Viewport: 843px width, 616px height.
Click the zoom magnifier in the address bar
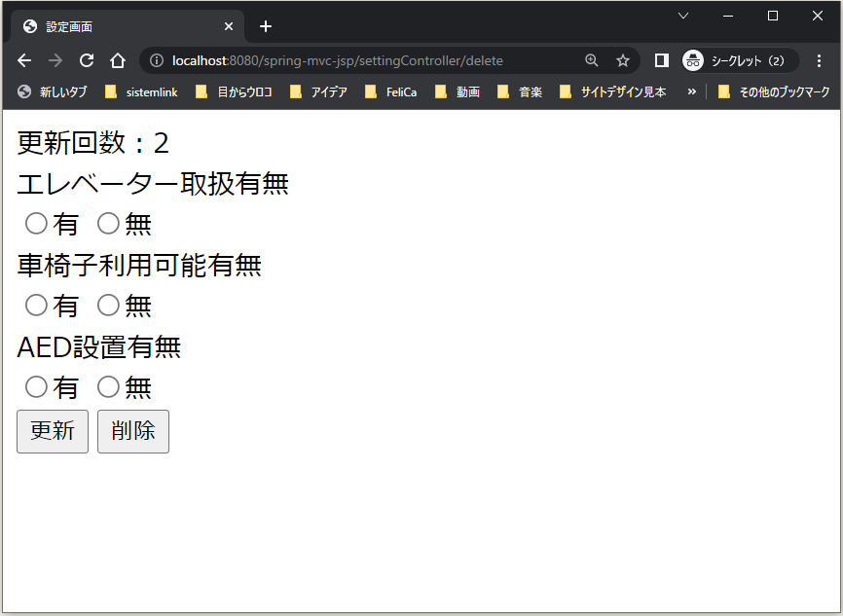point(592,59)
